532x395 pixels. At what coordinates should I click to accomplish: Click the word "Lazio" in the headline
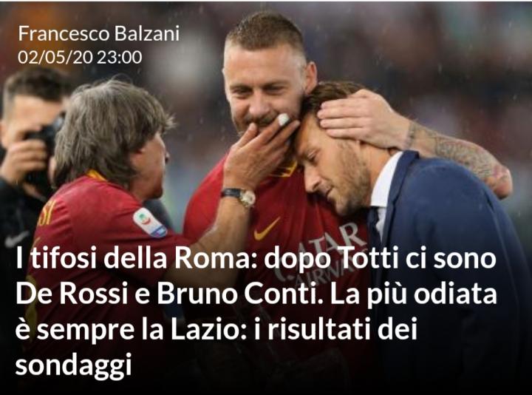[x=203, y=329]
